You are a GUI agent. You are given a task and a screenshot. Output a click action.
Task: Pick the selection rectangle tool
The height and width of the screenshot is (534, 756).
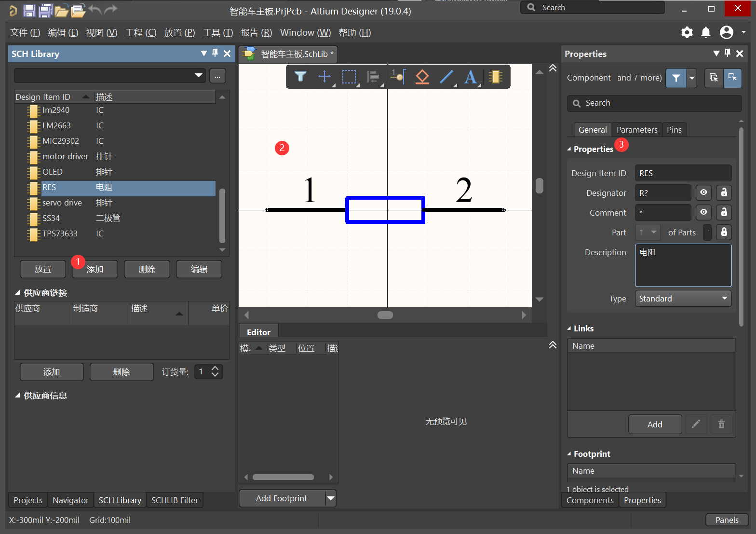click(x=349, y=77)
